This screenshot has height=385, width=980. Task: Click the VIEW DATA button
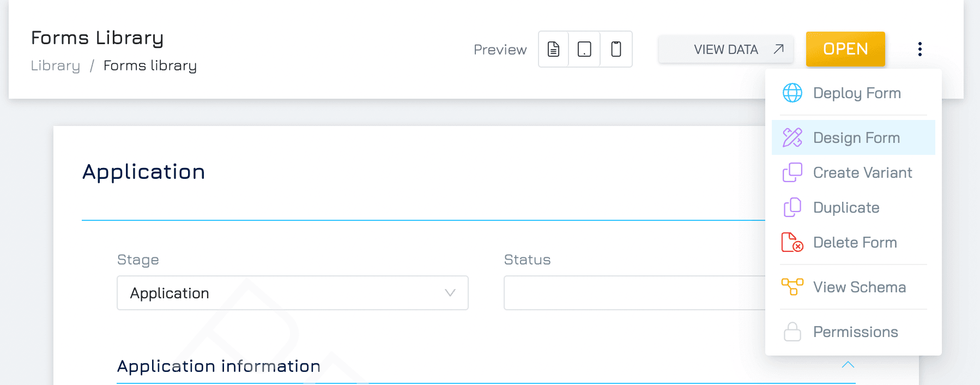click(x=726, y=49)
